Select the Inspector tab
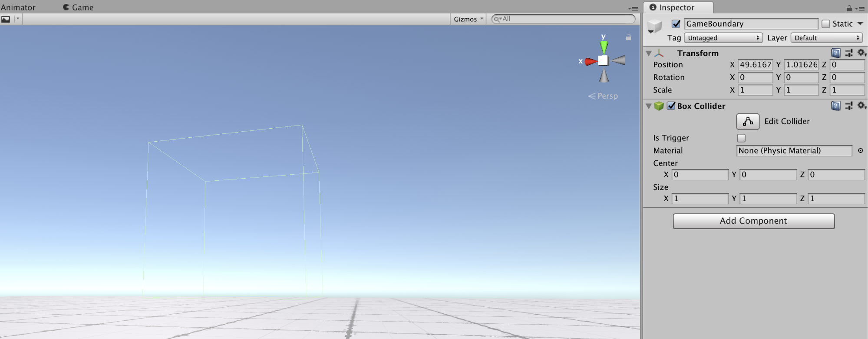This screenshot has height=339, width=868. coord(678,7)
